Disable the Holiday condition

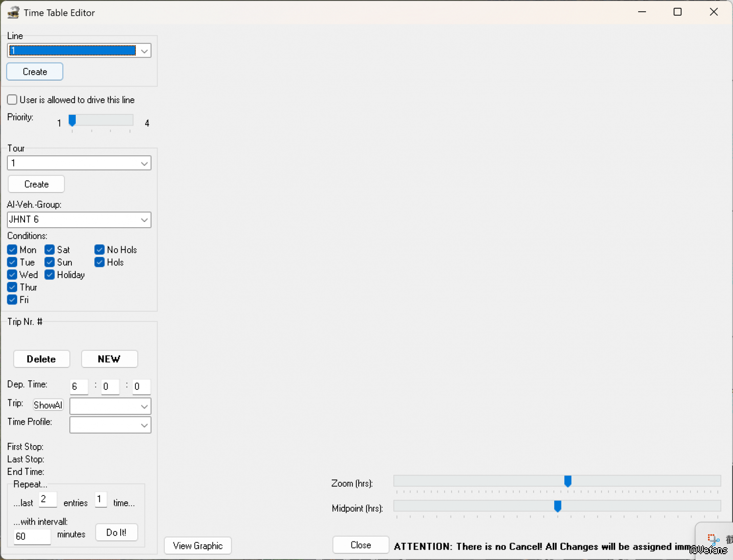(x=49, y=275)
